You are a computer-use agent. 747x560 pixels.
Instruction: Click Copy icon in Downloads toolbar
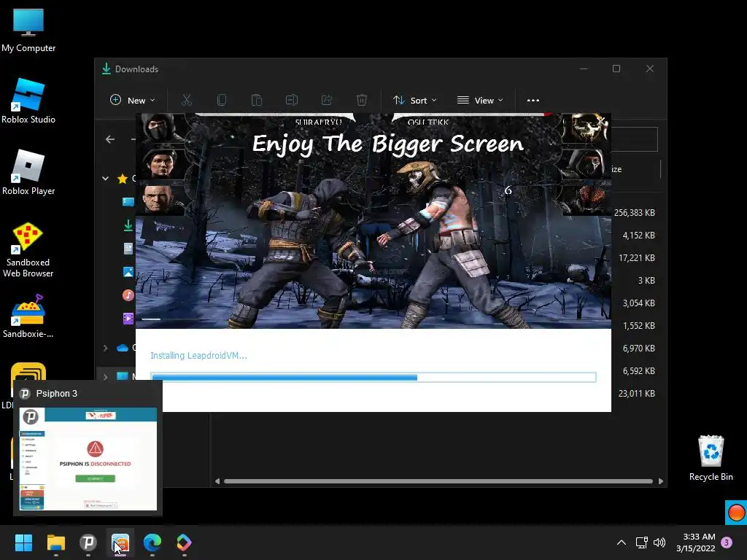click(x=222, y=100)
